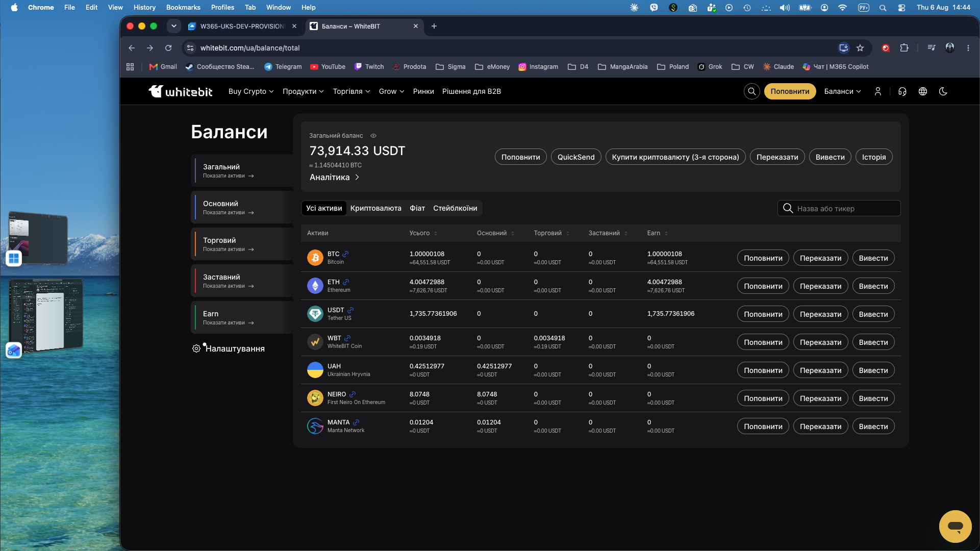Sort by the Торговий column
980x551 pixels.
(551, 233)
